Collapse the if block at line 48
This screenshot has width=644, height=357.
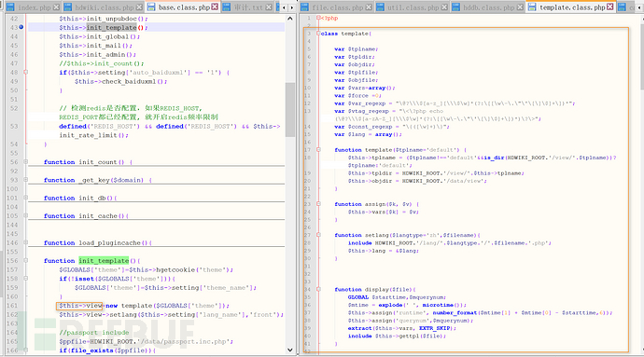[x=25, y=72]
